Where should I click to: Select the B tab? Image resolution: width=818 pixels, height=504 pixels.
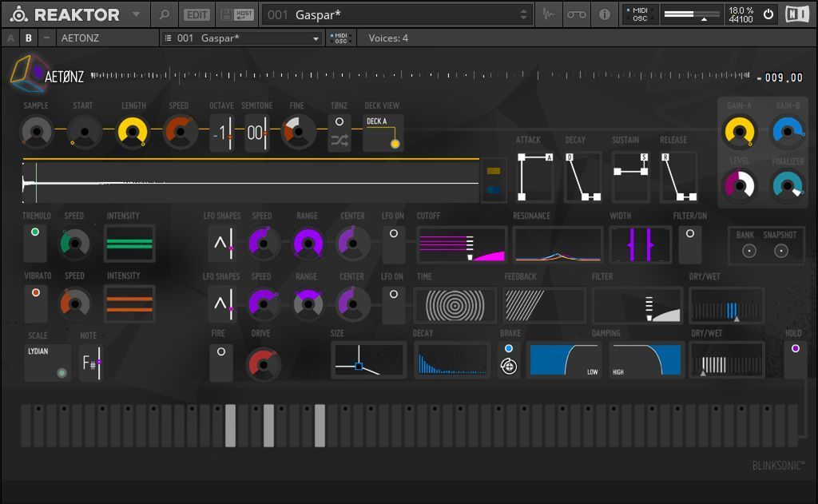pos(29,38)
